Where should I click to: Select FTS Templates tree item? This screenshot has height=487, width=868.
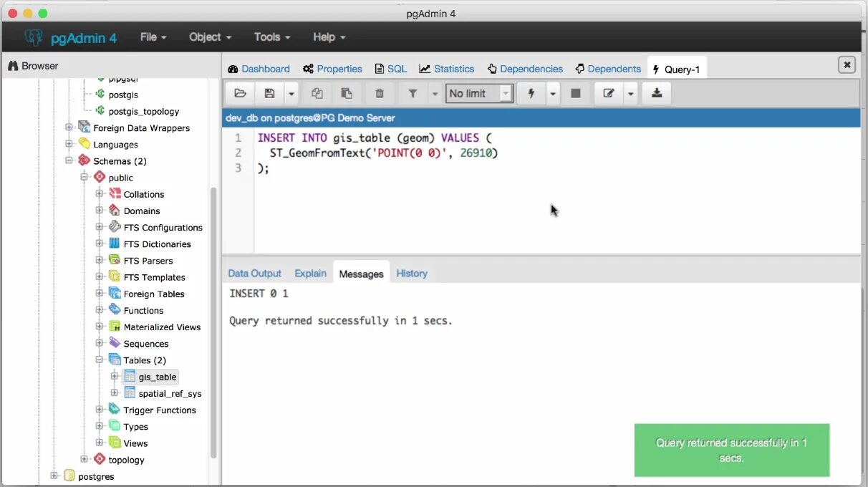[x=154, y=277]
